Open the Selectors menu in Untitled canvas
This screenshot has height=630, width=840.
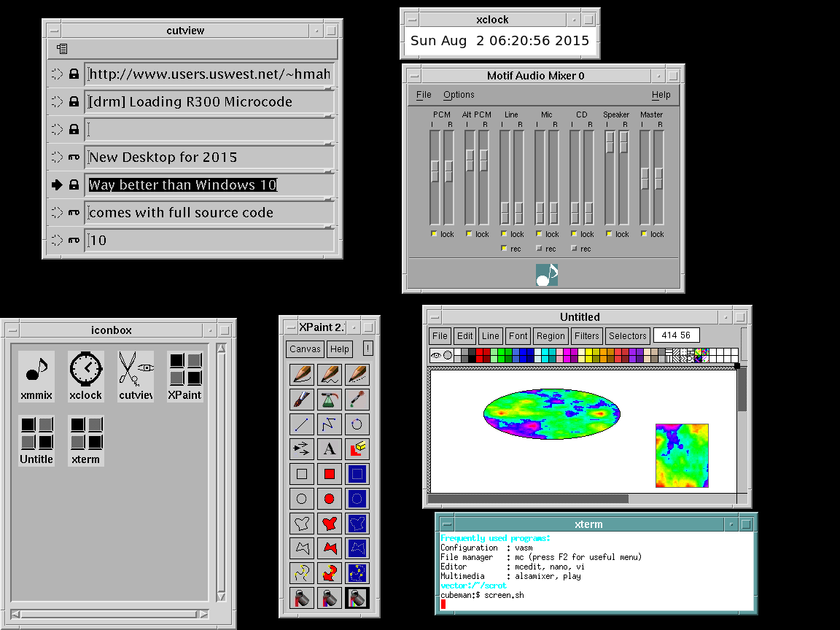coord(628,336)
